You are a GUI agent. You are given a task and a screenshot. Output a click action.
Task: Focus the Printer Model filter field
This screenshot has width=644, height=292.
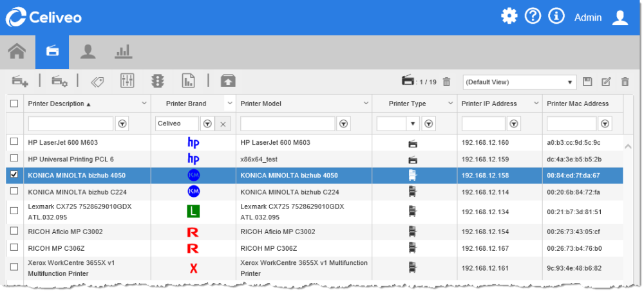tap(287, 123)
